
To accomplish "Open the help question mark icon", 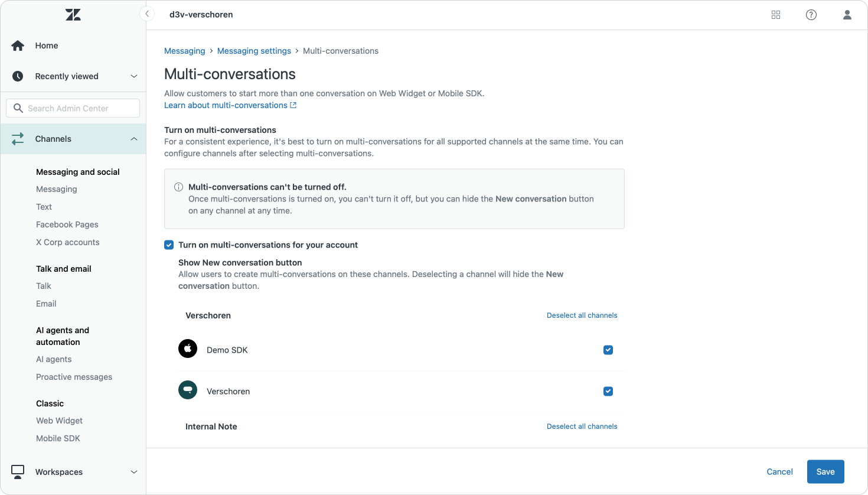I will 811,15.
